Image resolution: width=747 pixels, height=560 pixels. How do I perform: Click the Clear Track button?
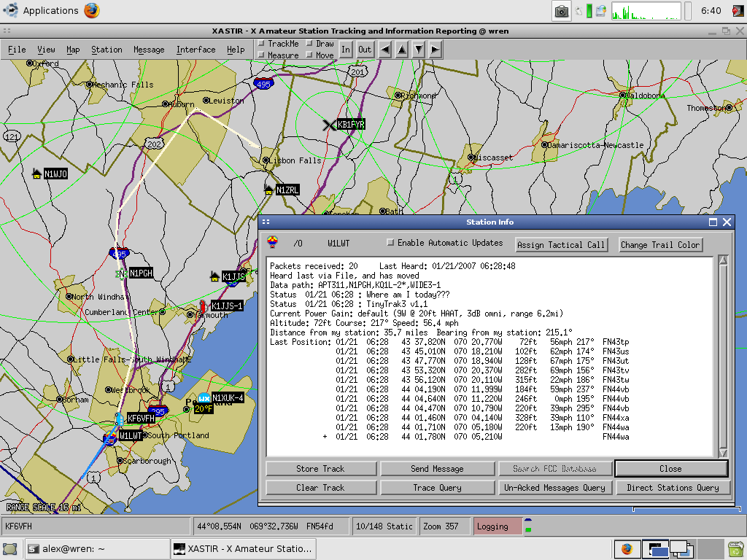(321, 488)
